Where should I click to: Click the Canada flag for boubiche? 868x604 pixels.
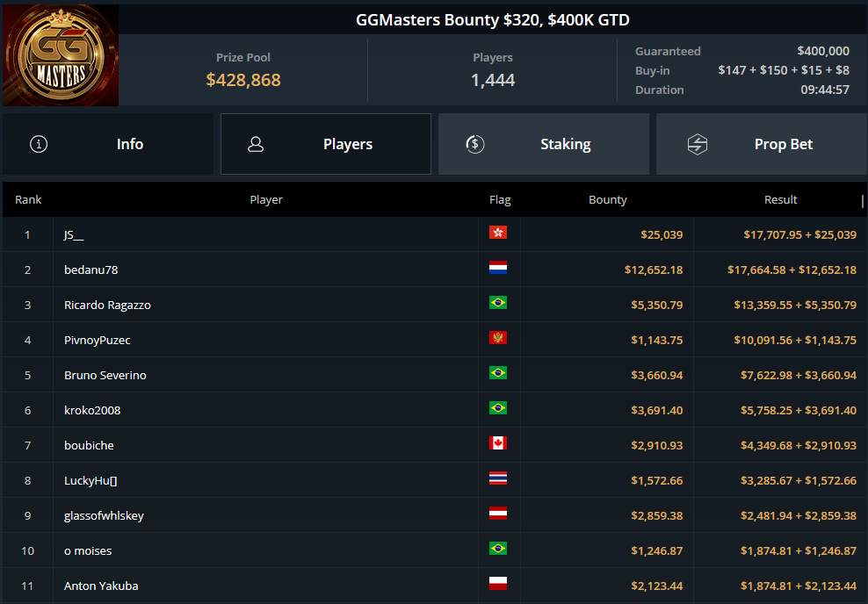pyautogui.click(x=497, y=443)
